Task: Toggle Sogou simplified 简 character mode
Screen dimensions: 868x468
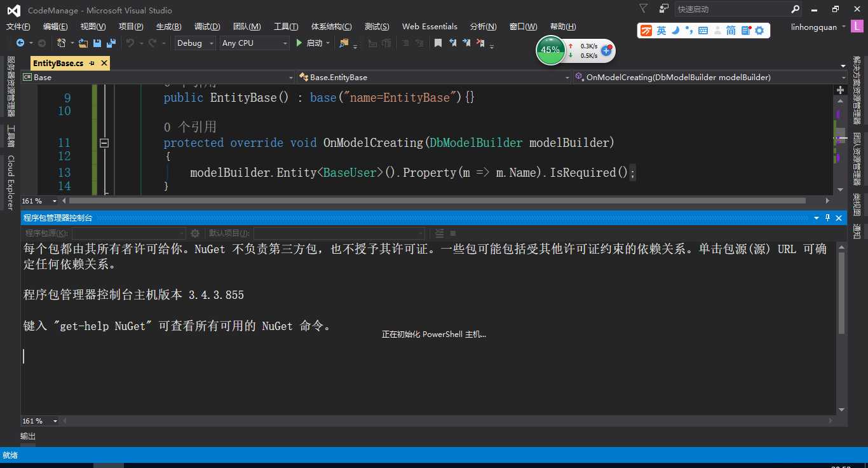Action: coord(731,31)
